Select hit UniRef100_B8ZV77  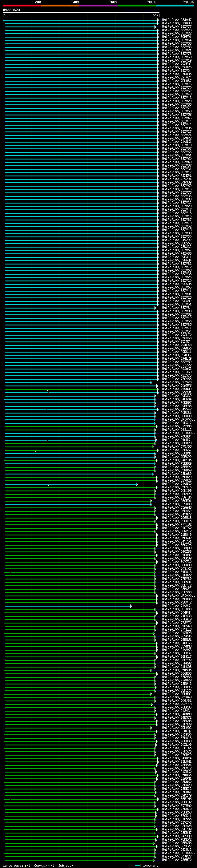point(176,26)
